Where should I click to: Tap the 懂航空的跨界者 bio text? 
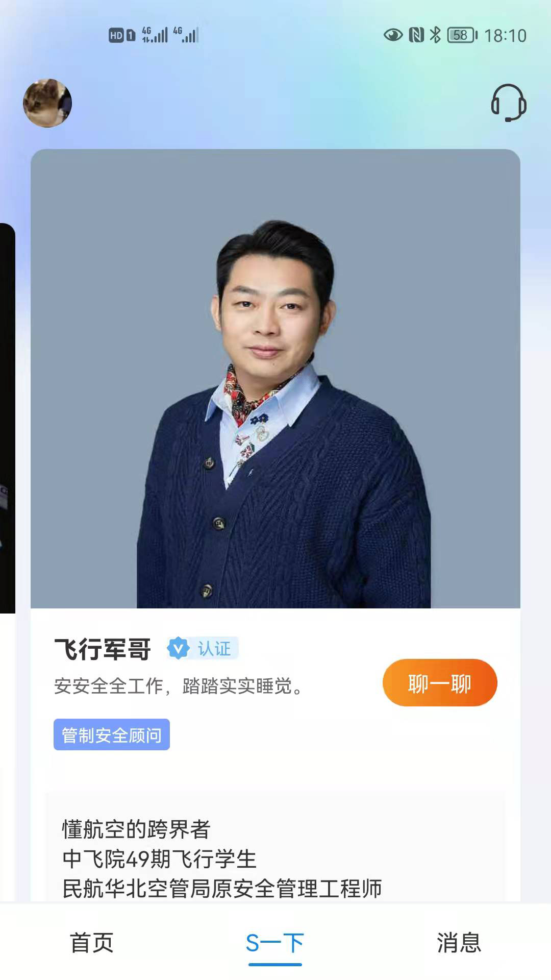click(x=136, y=829)
